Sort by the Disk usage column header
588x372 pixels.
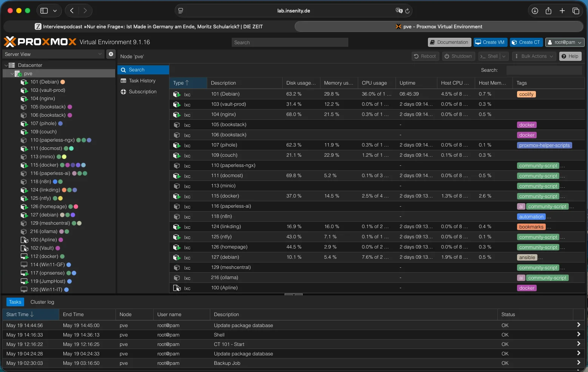[x=301, y=83]
